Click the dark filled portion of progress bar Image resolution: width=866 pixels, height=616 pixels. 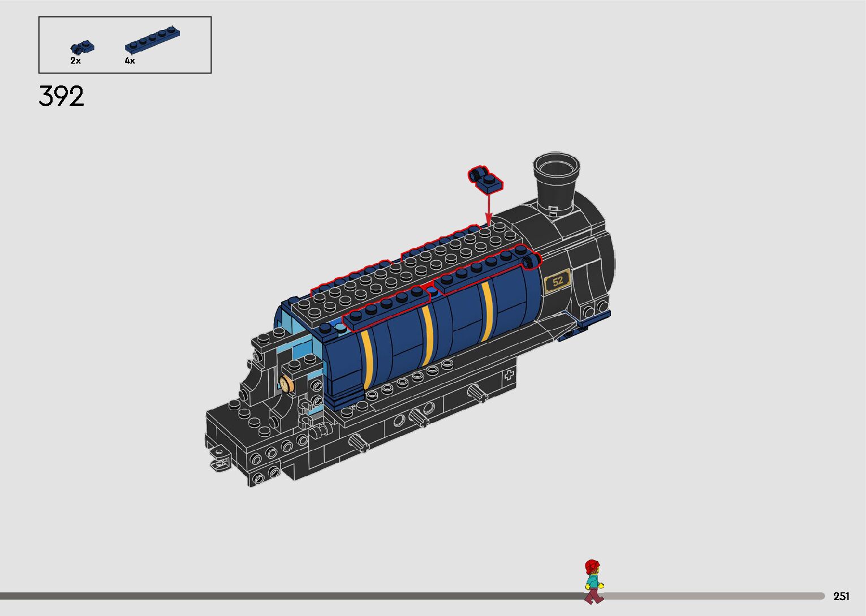point(283,596)
